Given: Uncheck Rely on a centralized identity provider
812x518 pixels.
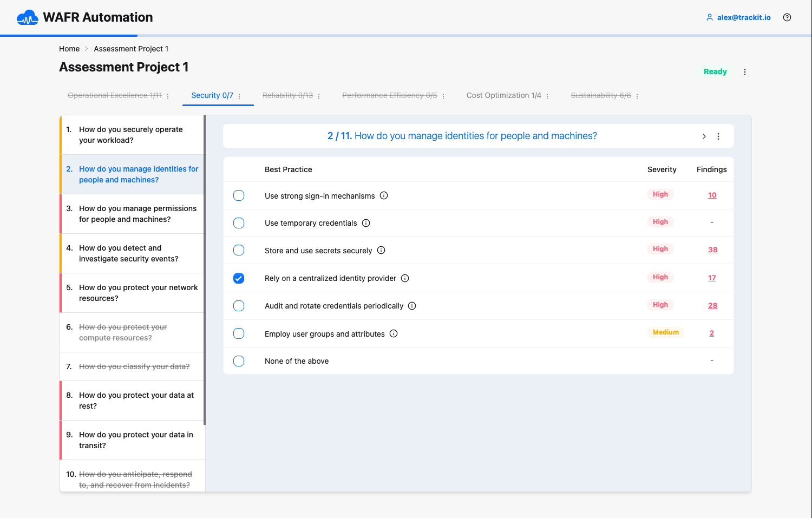Looking at the screenshot, I should (x=239, y=278).
